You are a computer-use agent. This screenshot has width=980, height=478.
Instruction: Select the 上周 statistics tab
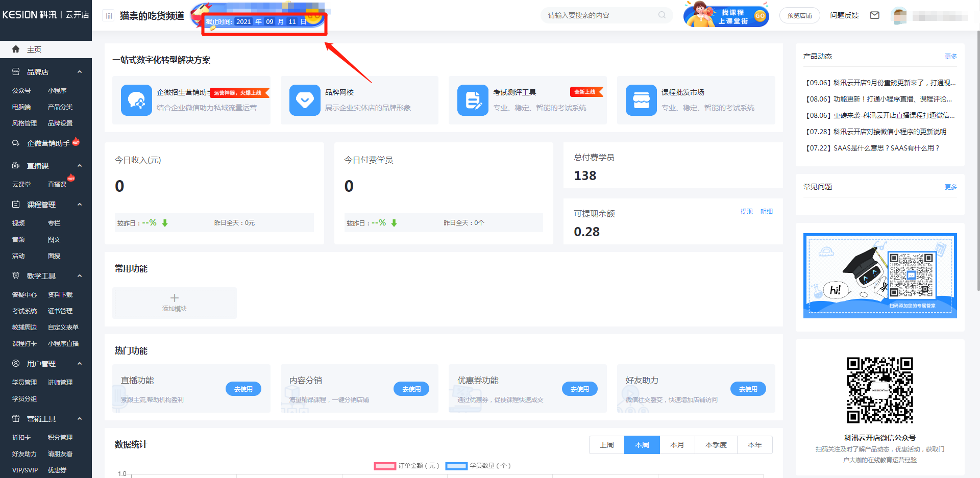click(607, 445)
